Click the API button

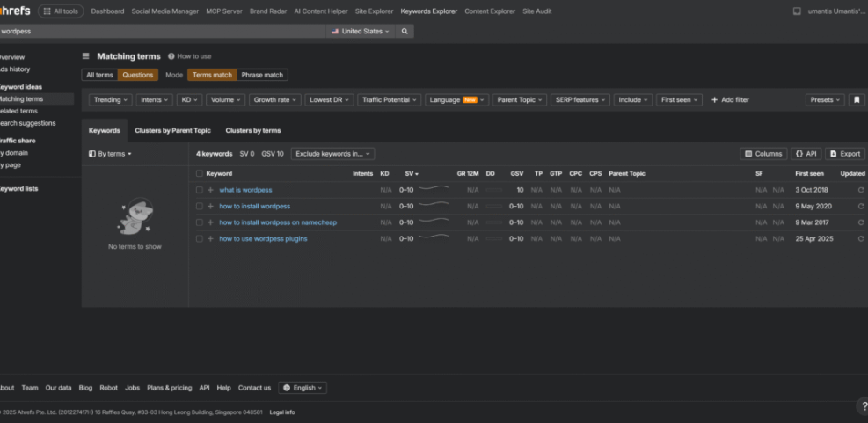click(x=806, y=154)
